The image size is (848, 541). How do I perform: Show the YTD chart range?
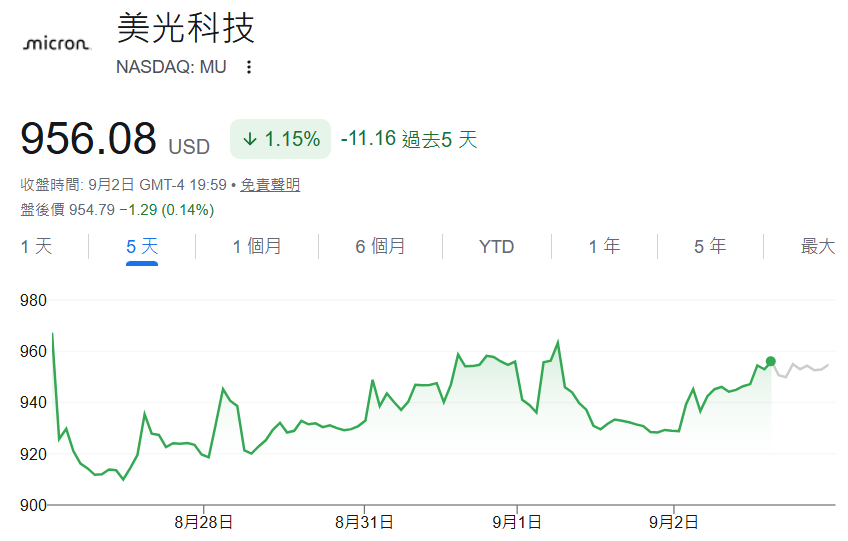[496, 247]
